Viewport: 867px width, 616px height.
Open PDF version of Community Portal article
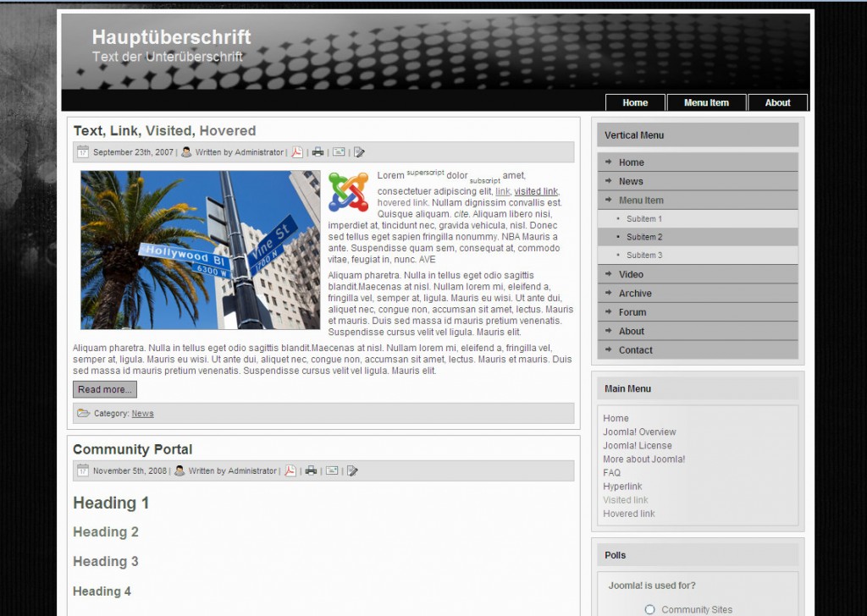click(290, 470)
